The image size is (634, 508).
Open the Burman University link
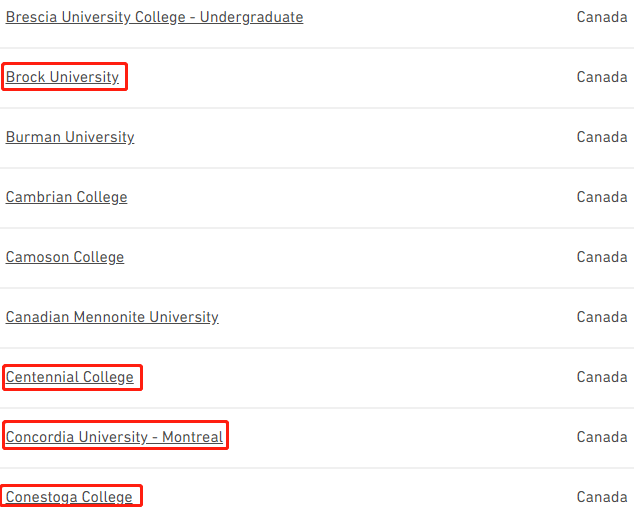tap(70, 137)
